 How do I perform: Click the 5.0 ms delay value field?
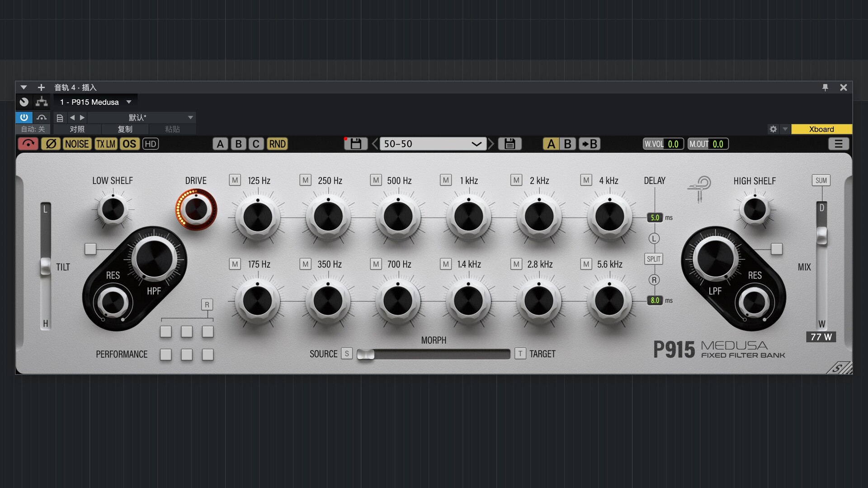click(x=655, y=218)
